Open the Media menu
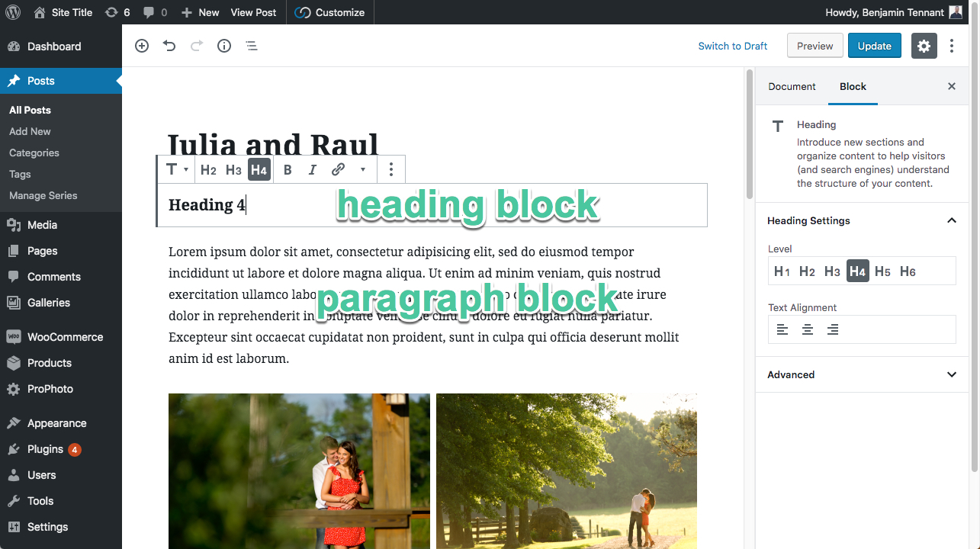The height and width of the screenshot is (549, 980). pyautogui.click(x=61, y=225)
